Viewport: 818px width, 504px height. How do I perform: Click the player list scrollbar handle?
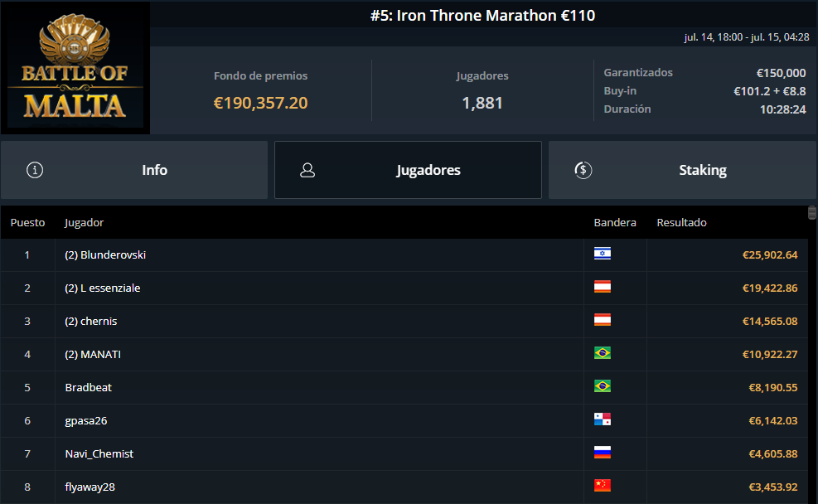(x=811, y=212)
